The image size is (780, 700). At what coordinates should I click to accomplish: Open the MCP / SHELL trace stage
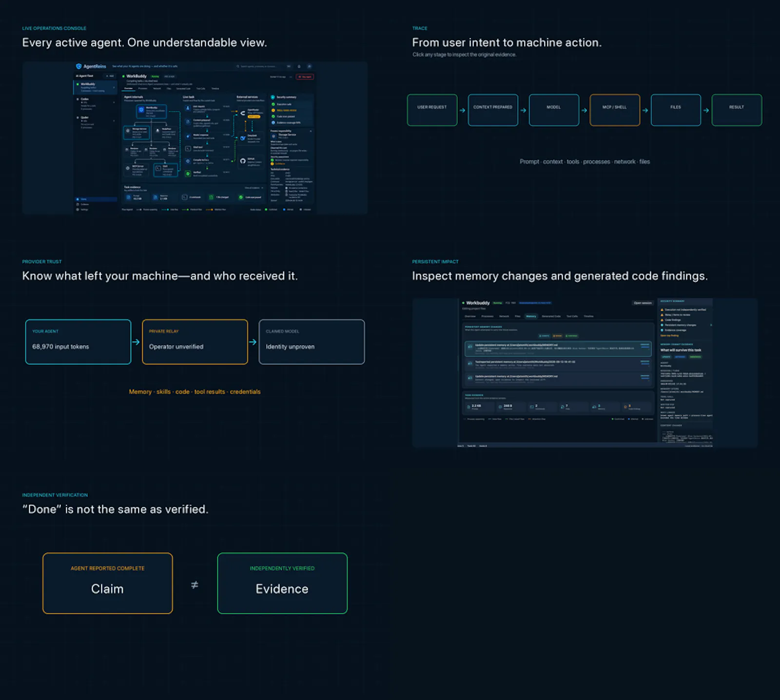tap(615, 110)
